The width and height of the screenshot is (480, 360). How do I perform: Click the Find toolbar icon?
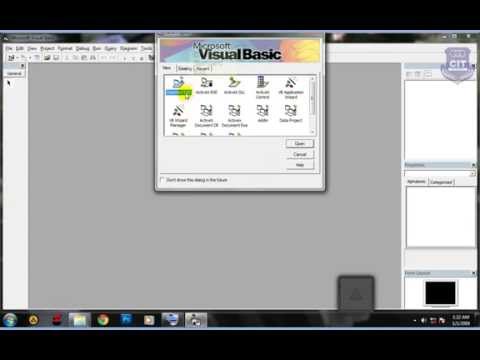[x=93, y=58]
